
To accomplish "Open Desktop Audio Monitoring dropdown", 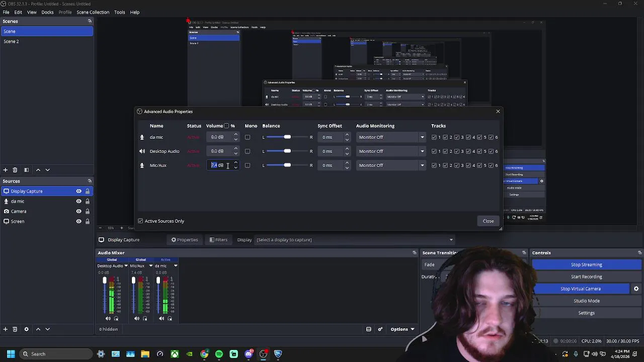I will tap(391, 151).
